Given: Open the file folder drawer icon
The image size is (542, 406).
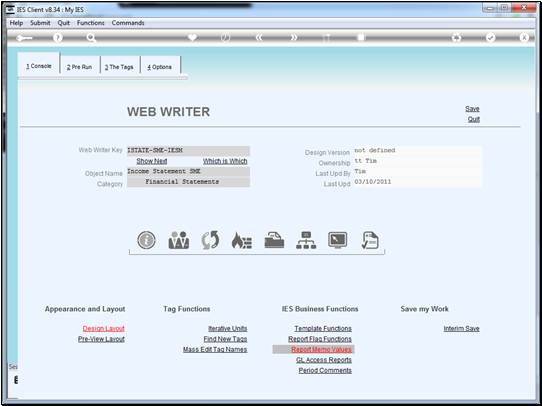Looking at the screenshot, I should pos(274,240).
